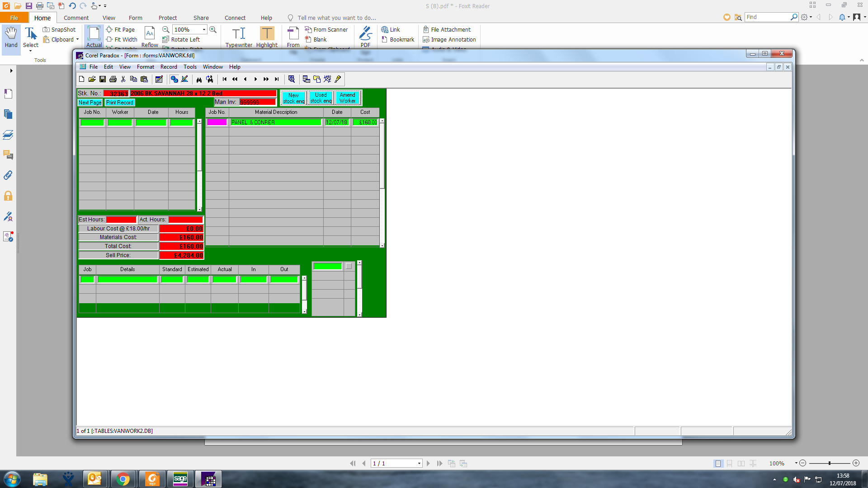
Task: Toggle continuous page view mode
Action: [729, 464]
